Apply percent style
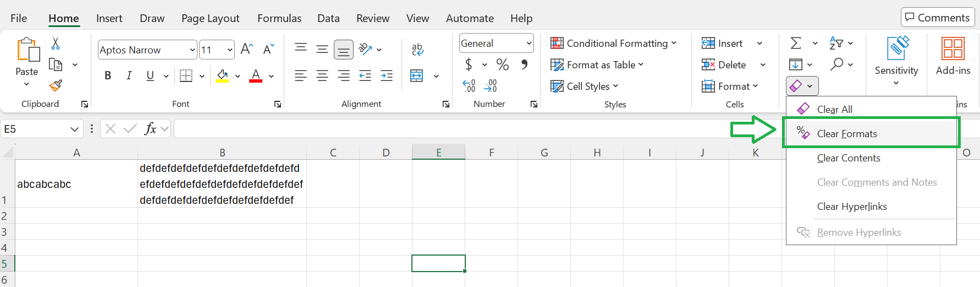980x287 pixels. (503, 64)
